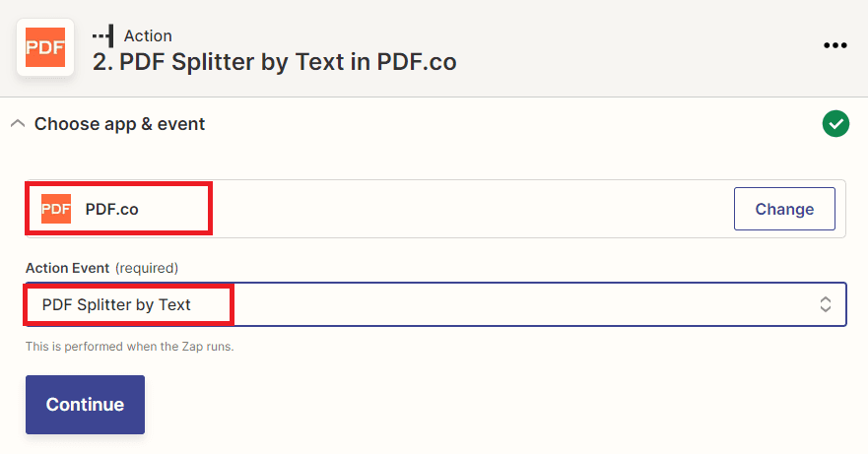Image resolution: width=868 pixels, height=454 pixels.
Task: Click the large PDF.co app icon in header
Action: tap(45, 47)
